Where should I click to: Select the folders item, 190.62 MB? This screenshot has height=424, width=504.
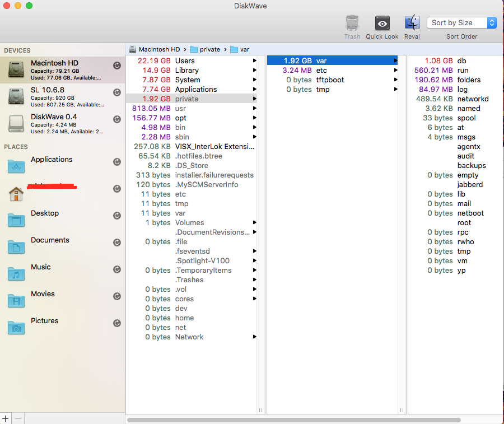[x=455, y=80]
